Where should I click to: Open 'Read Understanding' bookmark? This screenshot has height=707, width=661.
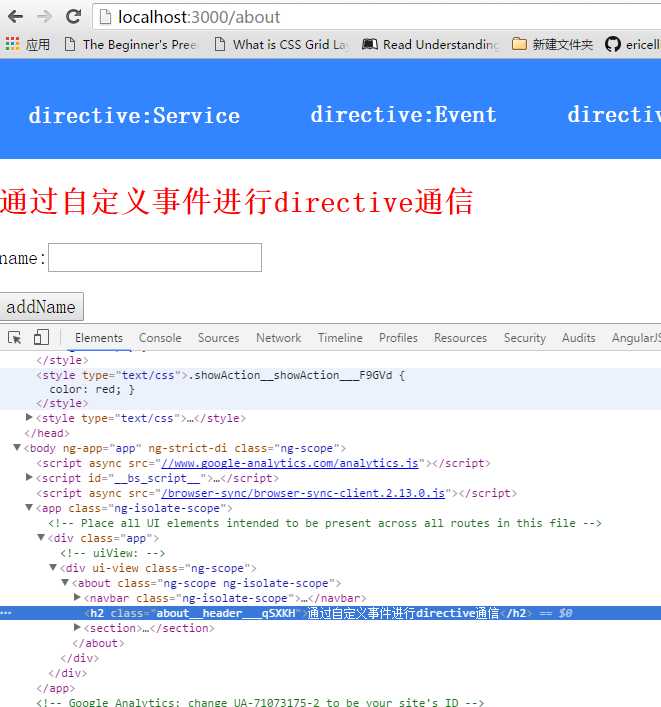click(431, 44)
